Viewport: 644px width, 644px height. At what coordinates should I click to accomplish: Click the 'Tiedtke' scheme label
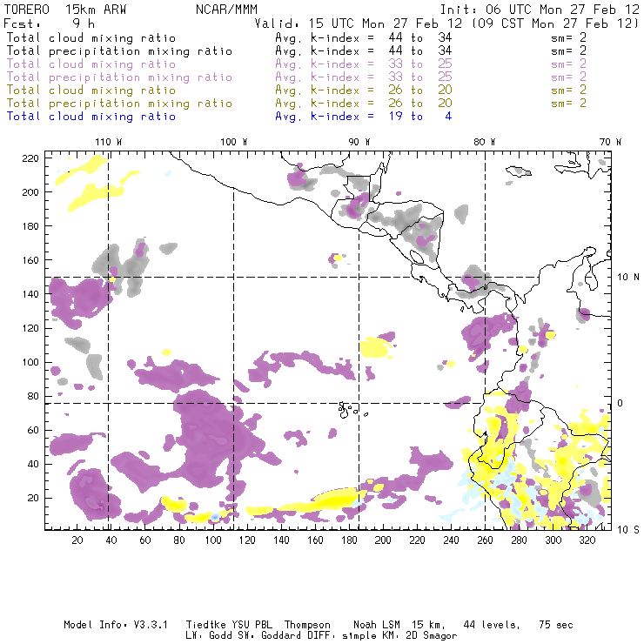[206, 625]
